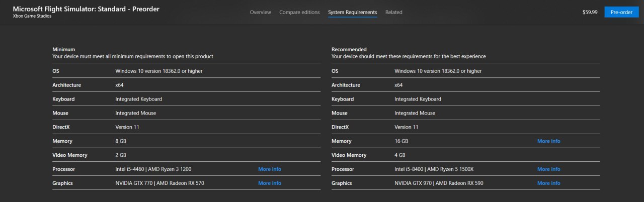Click the Minimum DirectX Version 11 value
Image resolution: width=644 pixels, height=202 pixels.
click(127, 127)
